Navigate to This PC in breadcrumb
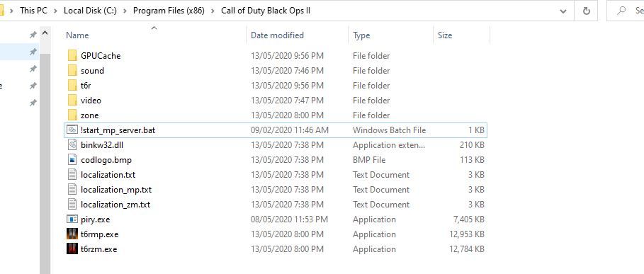Image resolution: width=644 pixels, height=274 pixels. 34,11
